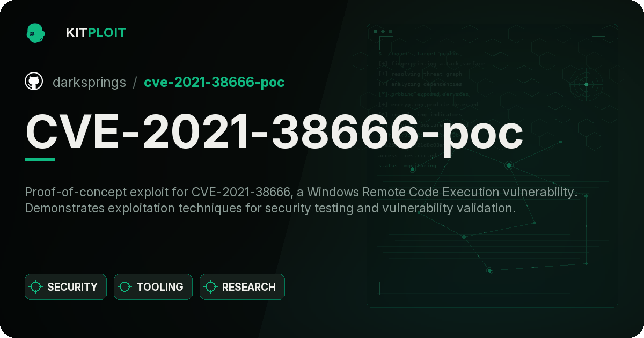This screenshot has width=644, height=338.
Task: Click the ringed graph node below title
Action: (x=509, y=165)
